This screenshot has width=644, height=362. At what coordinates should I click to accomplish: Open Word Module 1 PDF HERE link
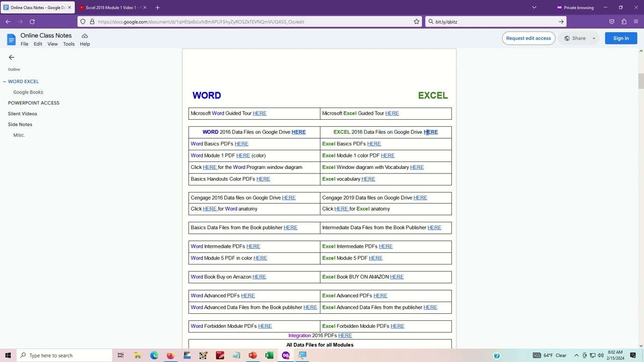[x=243, y=155]
